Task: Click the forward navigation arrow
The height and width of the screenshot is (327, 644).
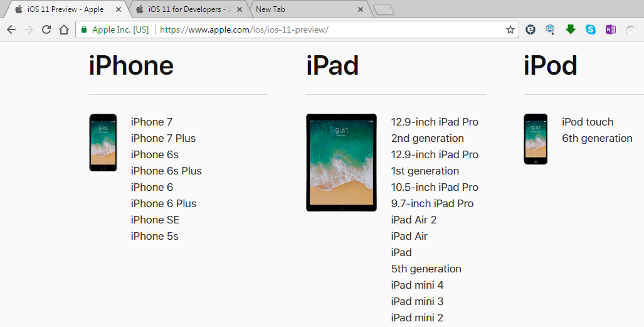Action: click(x=29, y=29)
